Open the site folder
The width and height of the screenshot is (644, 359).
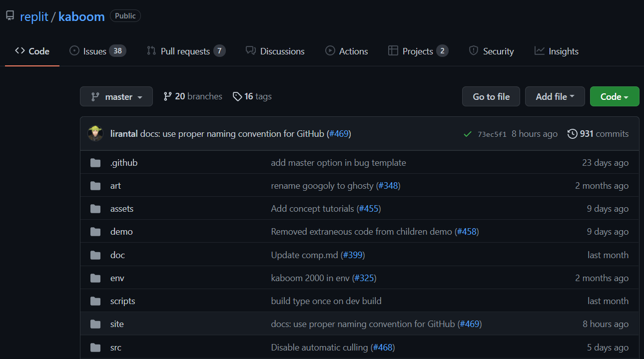tap(117, 324)
